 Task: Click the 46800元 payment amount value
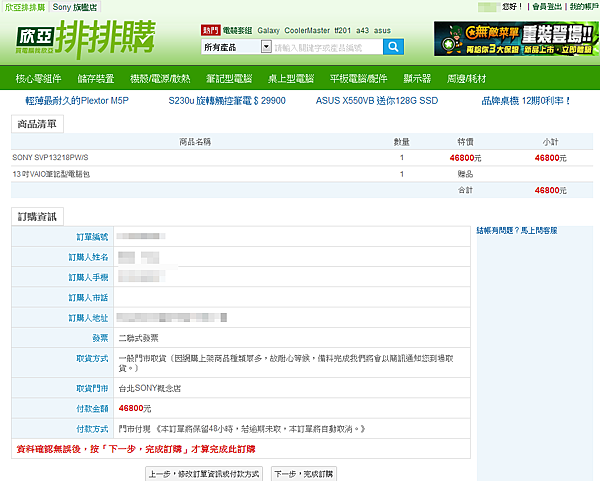(x=135, y=408)
